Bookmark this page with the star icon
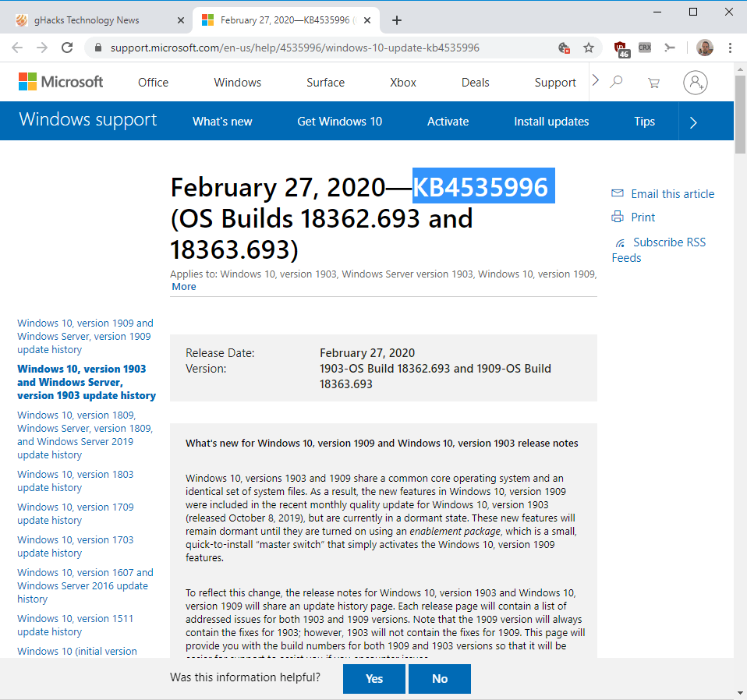Screen dimensions: 747x700 pos(589,48)
